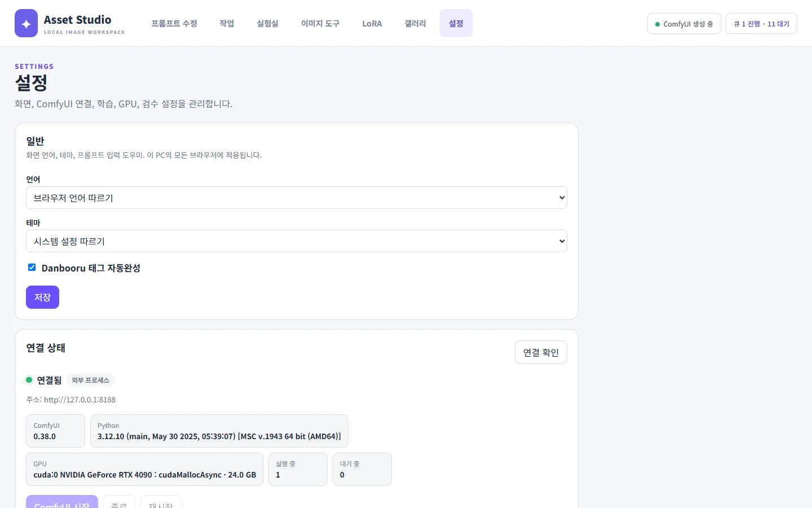Open the 프롬프트 수정 tab
This screenshot has width=812, height=508.
coord(174,23)
